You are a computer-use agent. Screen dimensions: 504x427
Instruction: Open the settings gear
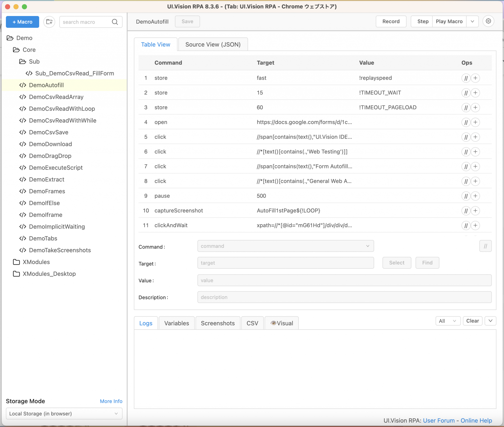488,21
